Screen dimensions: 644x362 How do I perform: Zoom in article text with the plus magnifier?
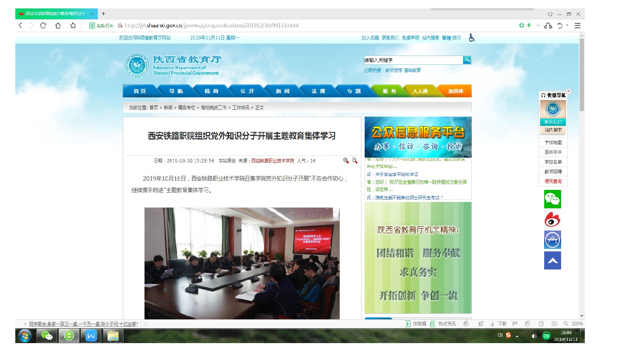click(x=346, y=160)
